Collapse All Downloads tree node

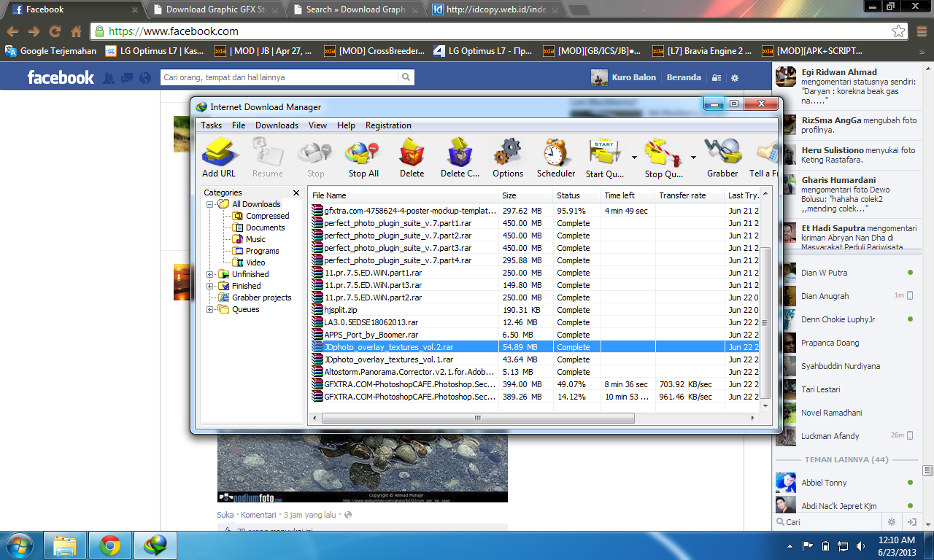point(210,204)
